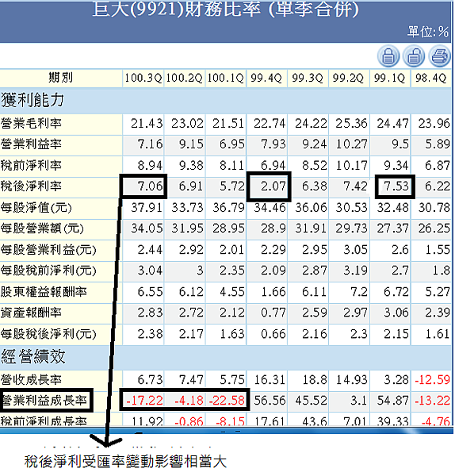Click the 單位:% unit label
The height and width of the screenshot is (476, 455).
[x=428, y=32]
